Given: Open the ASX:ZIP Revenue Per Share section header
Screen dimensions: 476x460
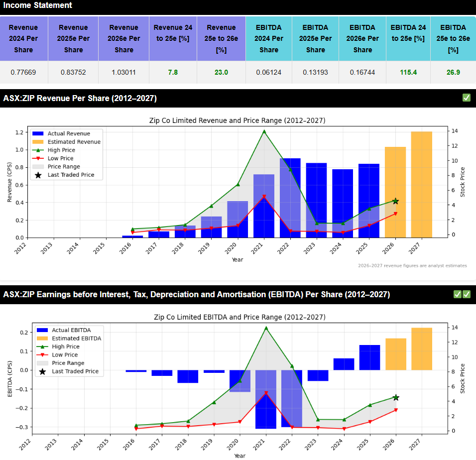Looking at the screenshot, I should click(x=80, y=99).
